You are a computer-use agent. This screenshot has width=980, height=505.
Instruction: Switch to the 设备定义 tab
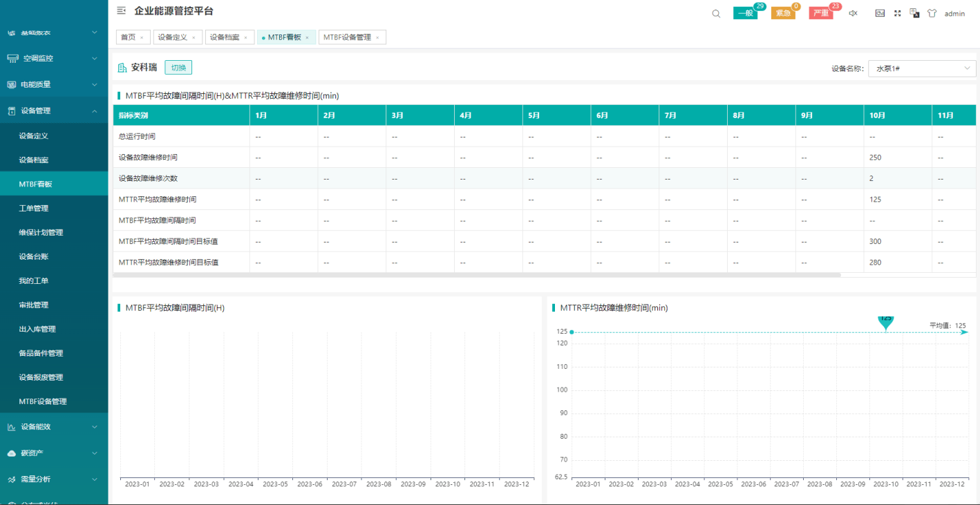point(172,37)
